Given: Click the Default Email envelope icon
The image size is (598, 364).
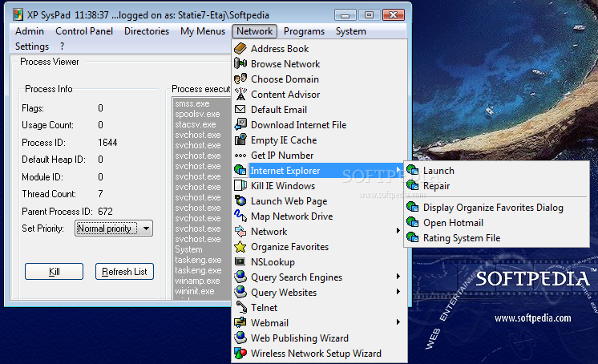Looking at the screenshot, I should [x=240, y=110].
